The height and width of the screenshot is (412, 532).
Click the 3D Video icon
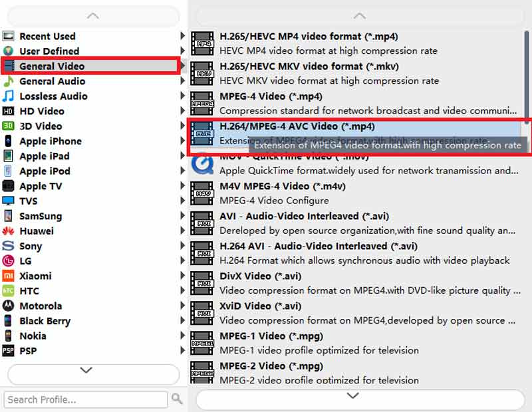click(x=8, y=126)
